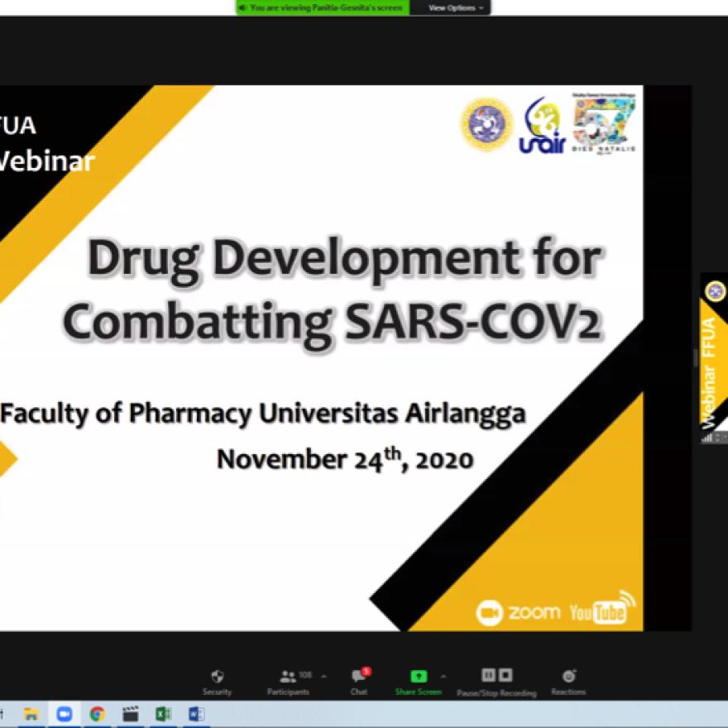Viewport: 728px width, 728px height.
Task: Open the video editor clapperboard taskbar icon
Action: pyautogui.click(x=131, y=714)
